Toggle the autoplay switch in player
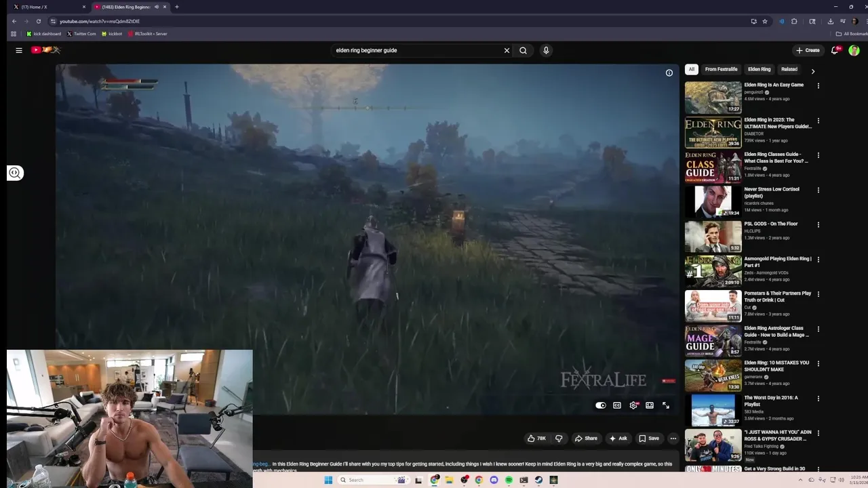This screenshot has width=868, height=488. [x=601, y=405]
